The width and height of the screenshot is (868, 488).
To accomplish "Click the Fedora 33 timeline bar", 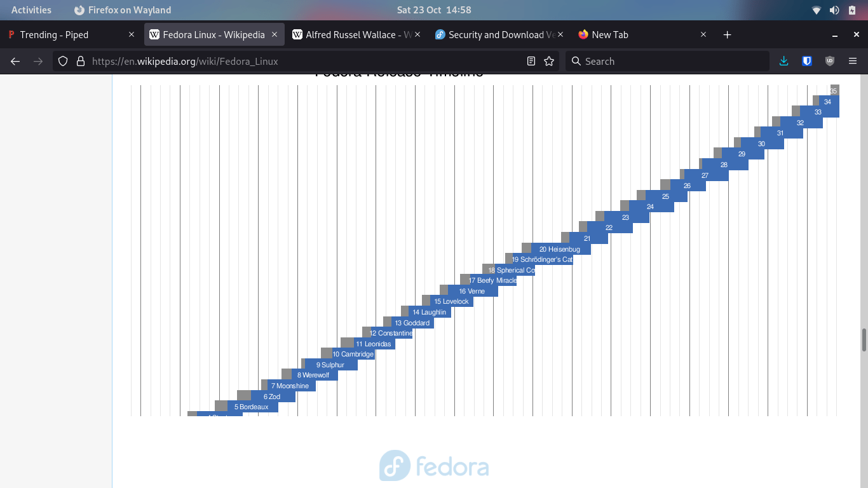I will (820, 112).
